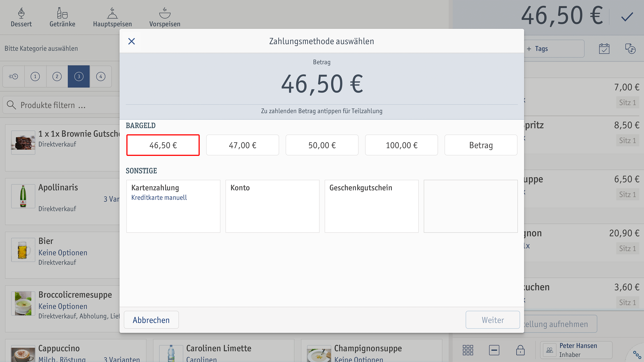Select the Bier product
The image size is (644, 362).
pos(62,255)
